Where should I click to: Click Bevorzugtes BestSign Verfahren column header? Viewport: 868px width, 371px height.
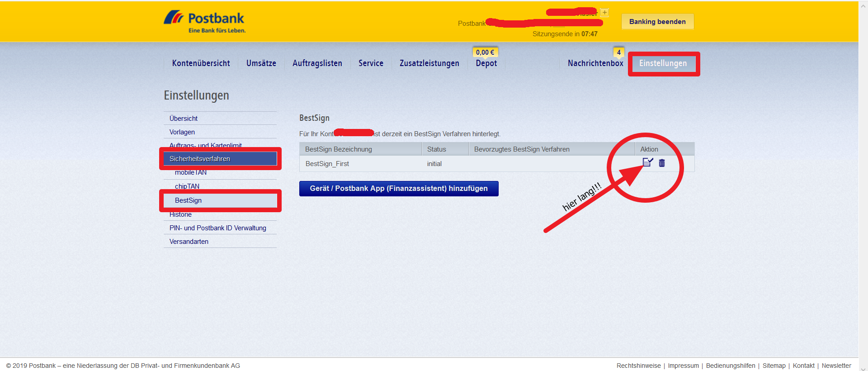(x=552, y=149)
